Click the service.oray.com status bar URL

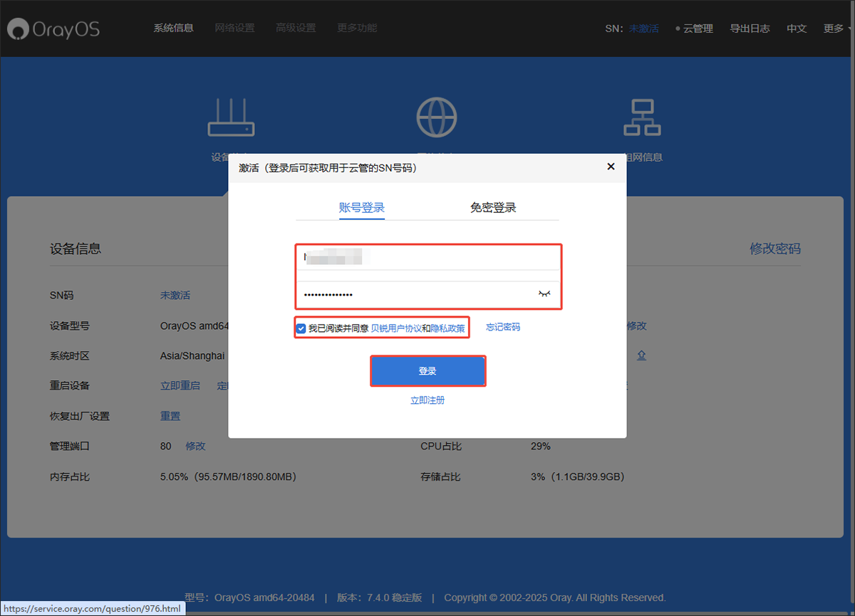93,609
